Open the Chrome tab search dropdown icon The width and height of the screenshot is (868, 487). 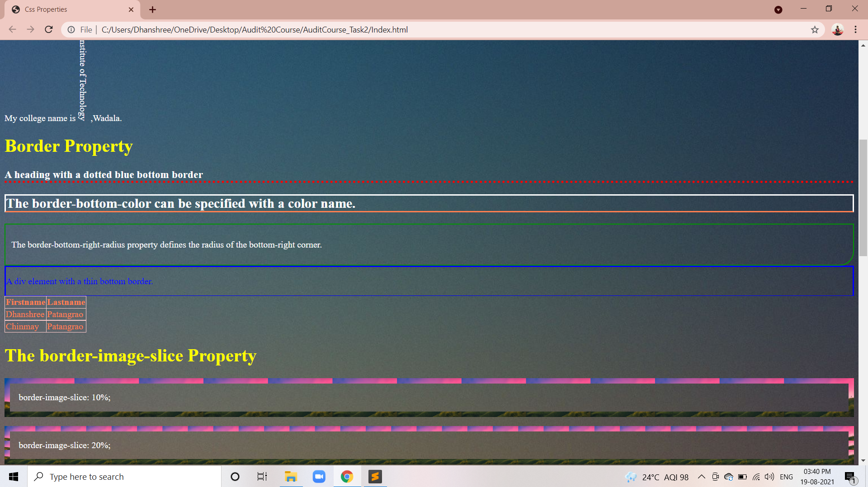pos(778,9)
